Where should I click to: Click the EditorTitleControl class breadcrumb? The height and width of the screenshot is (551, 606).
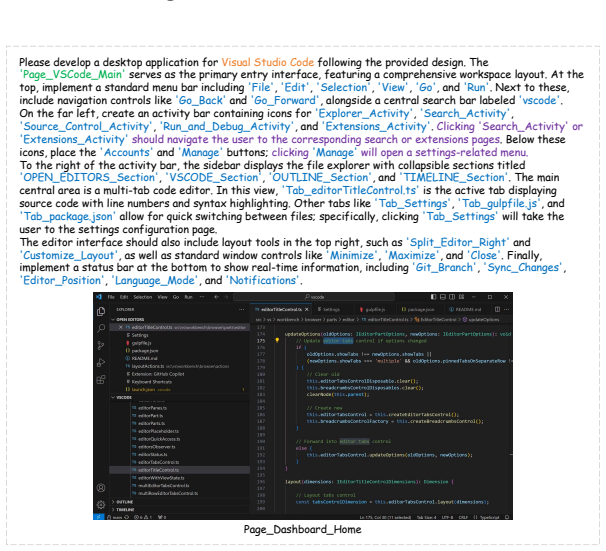[x=436, y=320]
